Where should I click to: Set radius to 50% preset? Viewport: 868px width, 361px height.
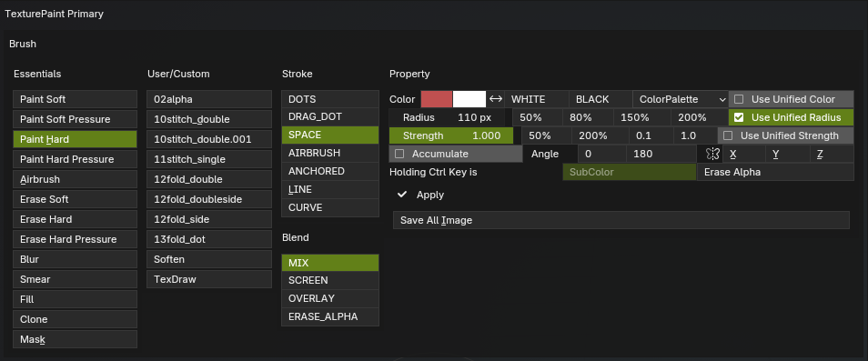click(538, 117)
